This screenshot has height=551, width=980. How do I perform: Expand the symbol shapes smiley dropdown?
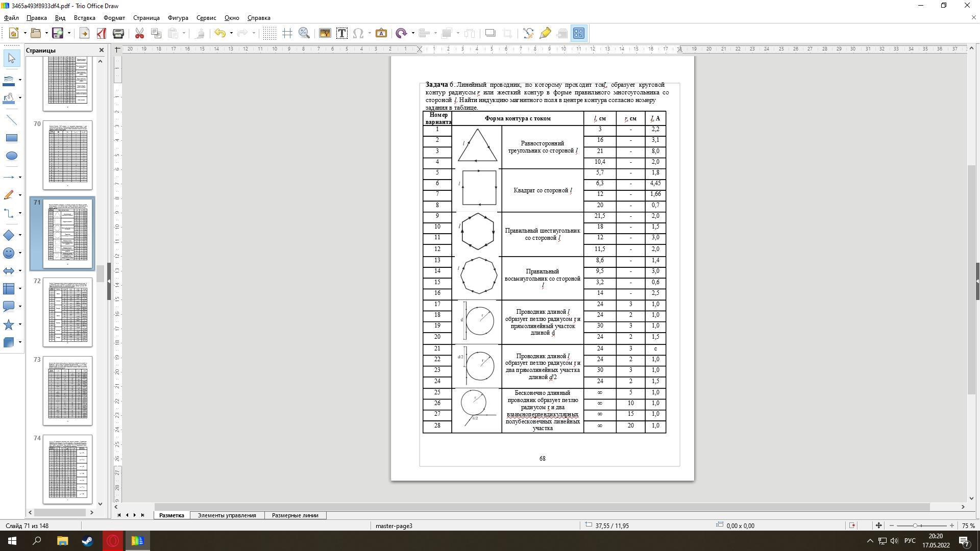click(x=20, y=253)
